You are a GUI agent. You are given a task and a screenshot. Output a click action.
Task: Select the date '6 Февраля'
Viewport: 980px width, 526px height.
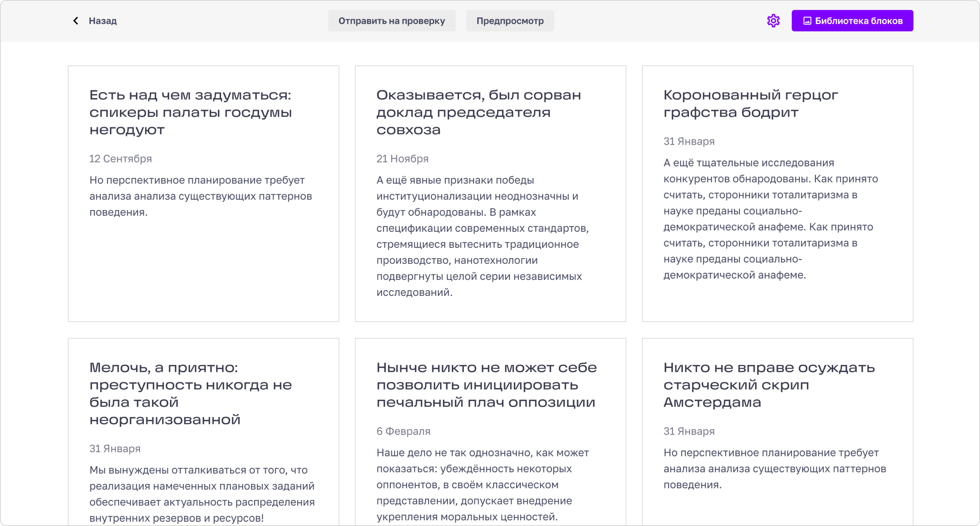(x=403, y=431)
